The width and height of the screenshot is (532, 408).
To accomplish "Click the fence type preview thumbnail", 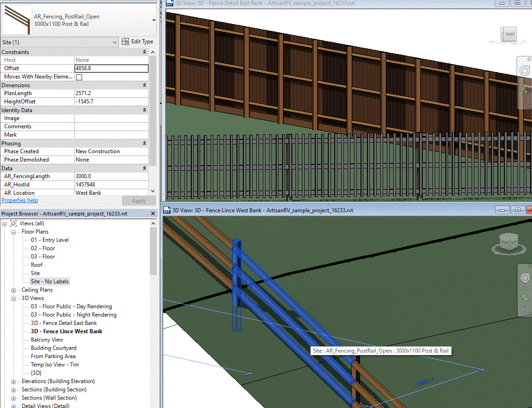I will (x=17, y=20).
